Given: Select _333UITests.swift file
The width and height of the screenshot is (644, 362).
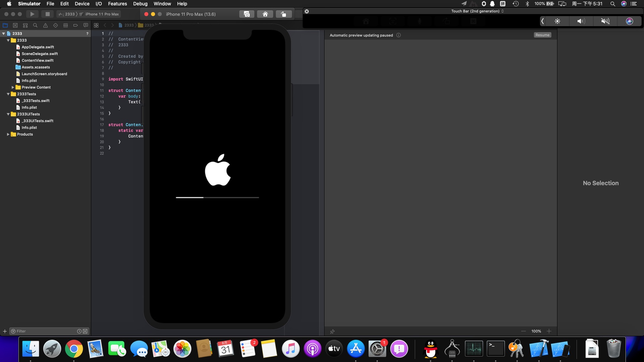Looking at the screenshot, I should click(38, 121).
